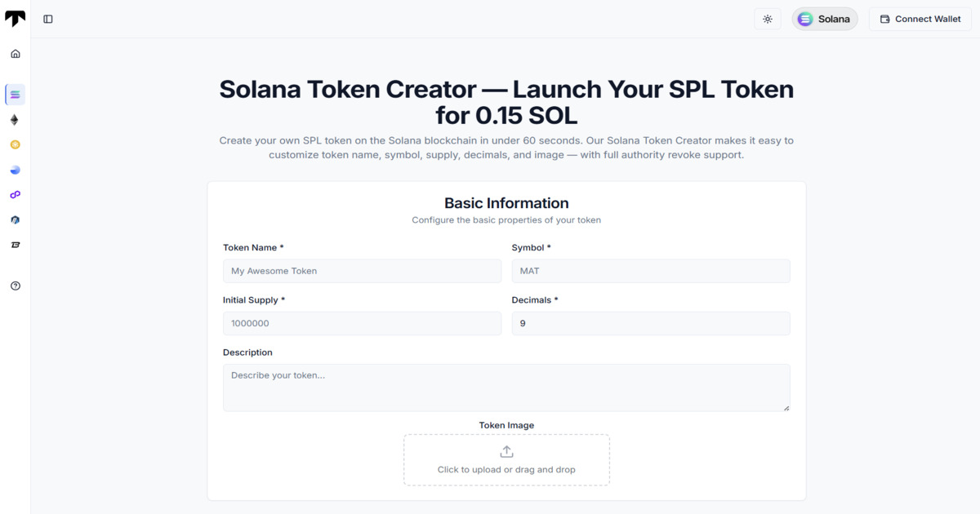The height and width of the screenshot is (514, 980).
Task: Open the BNB chain sidebar icon
Action: (x=15, y=144)
